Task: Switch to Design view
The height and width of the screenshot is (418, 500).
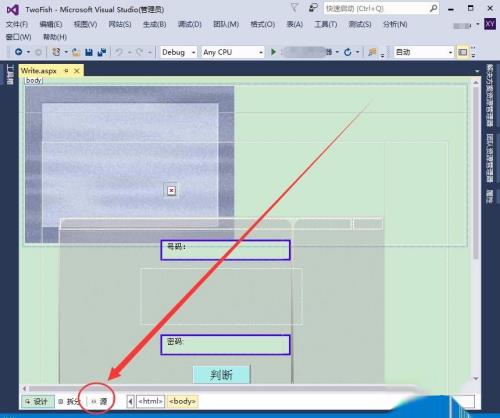Action: 38,401
